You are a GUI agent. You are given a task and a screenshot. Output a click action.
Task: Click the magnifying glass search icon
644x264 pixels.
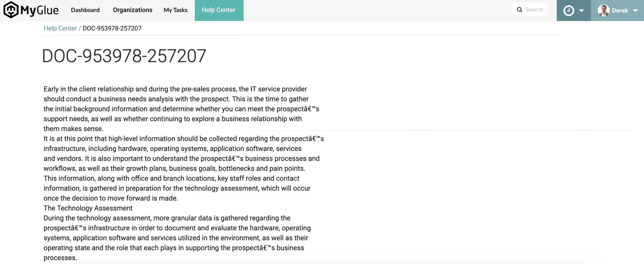coord(520,10)
